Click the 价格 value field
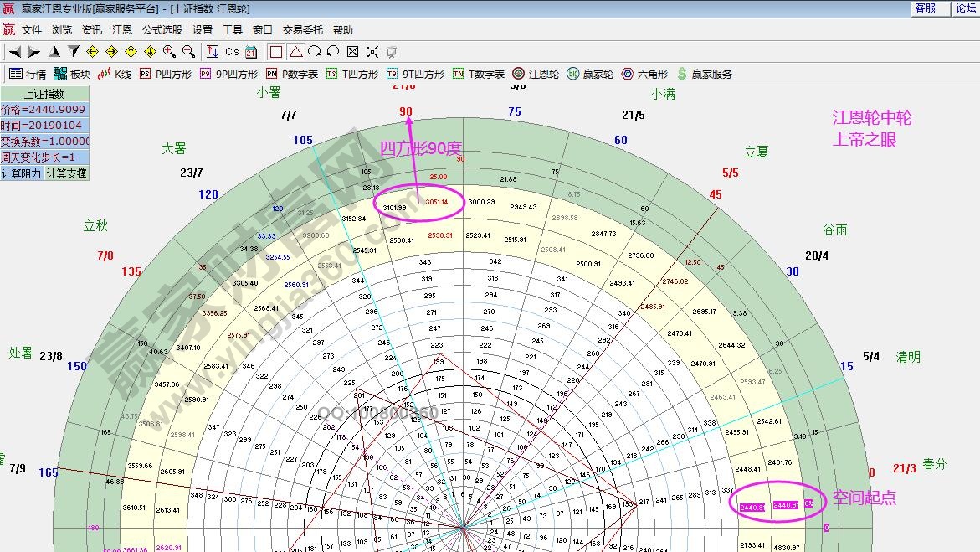This screenshot has width=980, height=552. click(44, 110)
